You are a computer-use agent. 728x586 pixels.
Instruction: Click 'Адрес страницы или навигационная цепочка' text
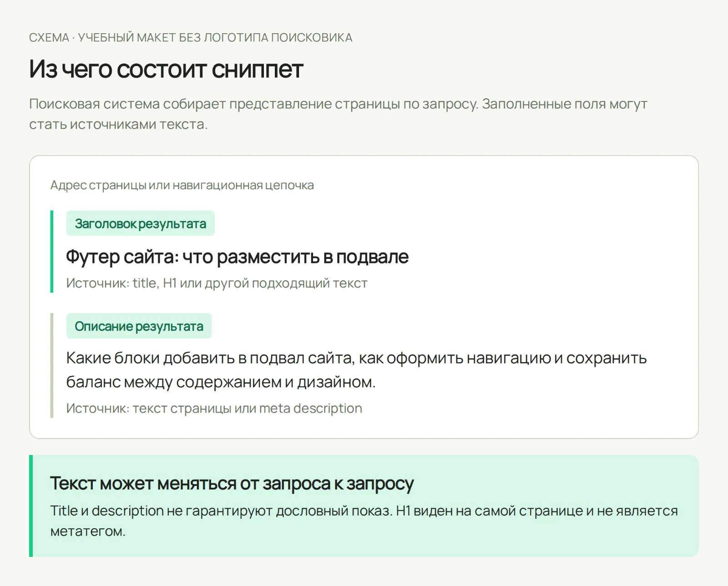pyautogui.click(x=182, y=185)
